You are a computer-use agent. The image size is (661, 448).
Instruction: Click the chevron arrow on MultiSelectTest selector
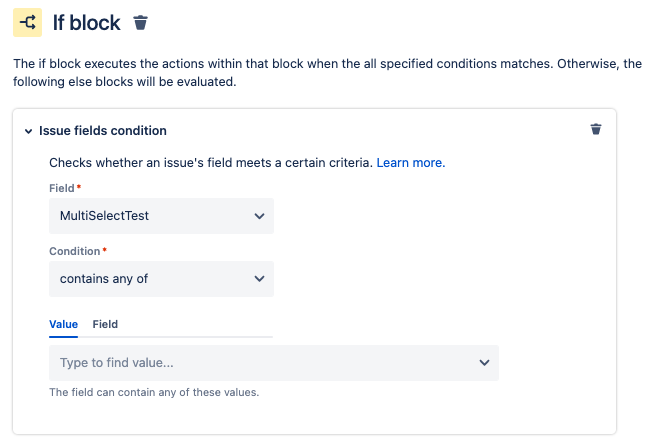[260, 215]
